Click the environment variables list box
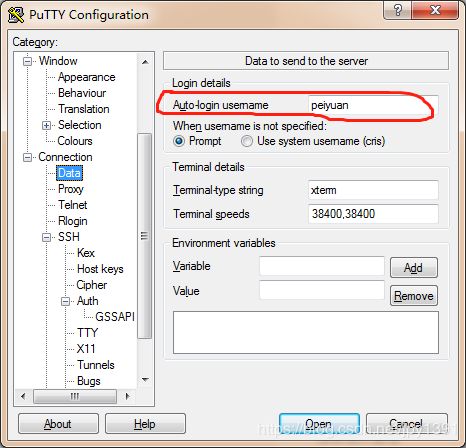This screenshot has height=448, width=466. pos(306,333)
